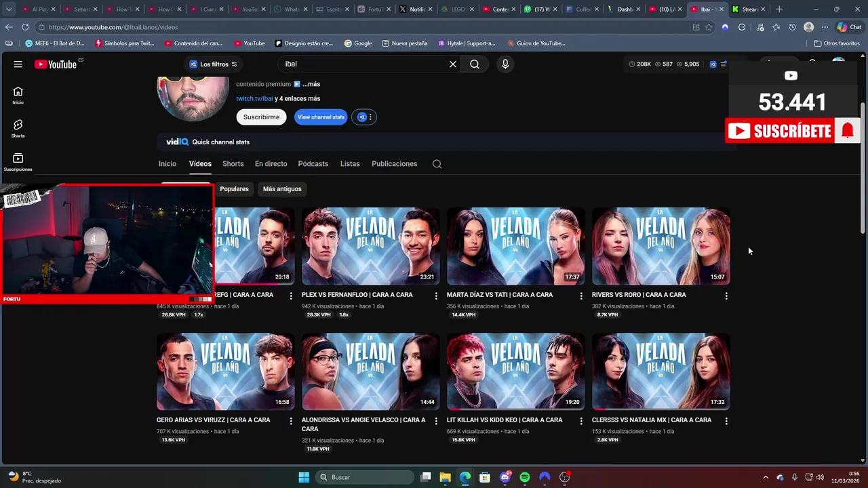Open the Gero Arias vs Viruzz thumbnail
This screenshot has height=488, width=868.
point(226,371)
